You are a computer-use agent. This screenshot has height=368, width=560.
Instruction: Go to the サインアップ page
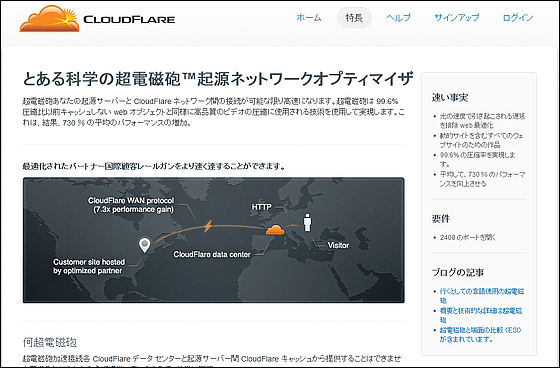(x=457, y=17)
